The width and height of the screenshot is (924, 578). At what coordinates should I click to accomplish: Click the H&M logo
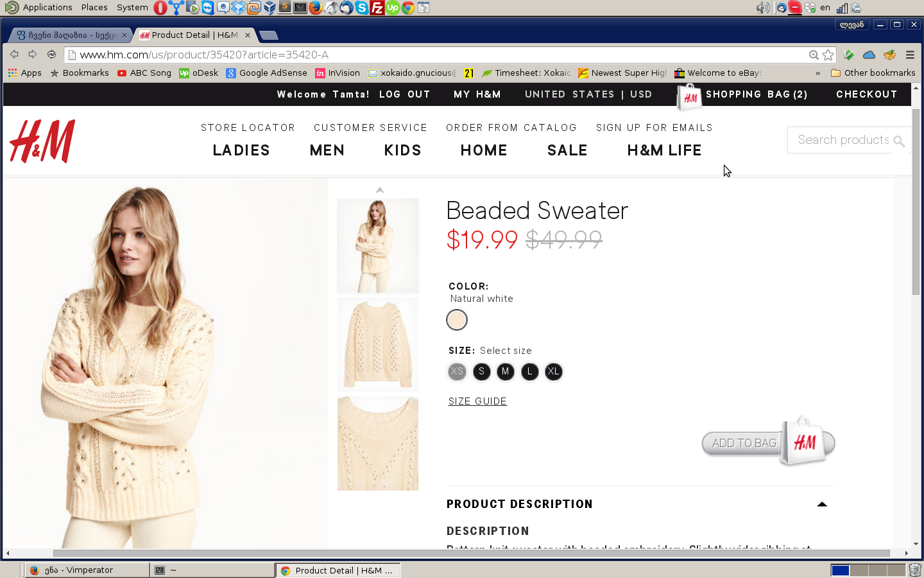[x=42, y=141]
